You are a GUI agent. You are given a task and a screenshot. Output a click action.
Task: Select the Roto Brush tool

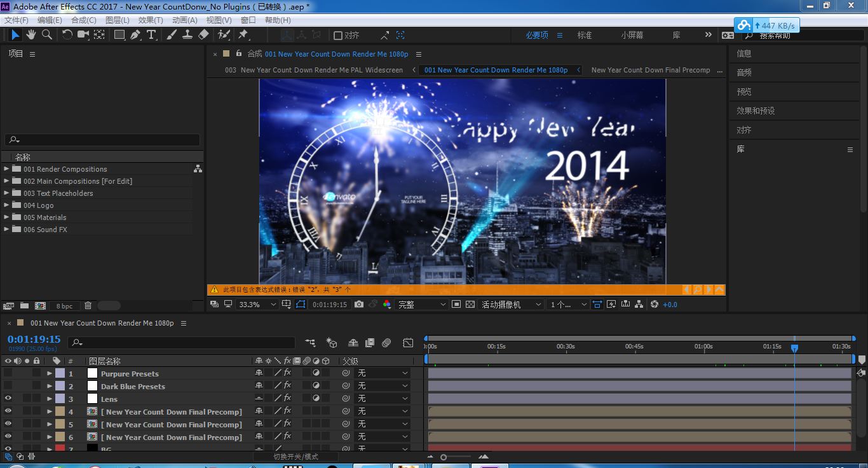tap(224, 35)
